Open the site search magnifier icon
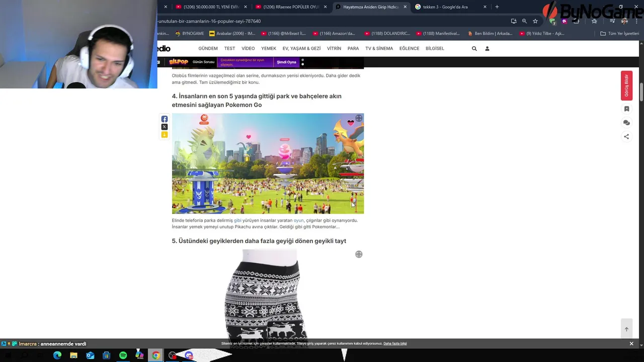The image size is (644, 362). pyautogui.click(x=474, y=49)
